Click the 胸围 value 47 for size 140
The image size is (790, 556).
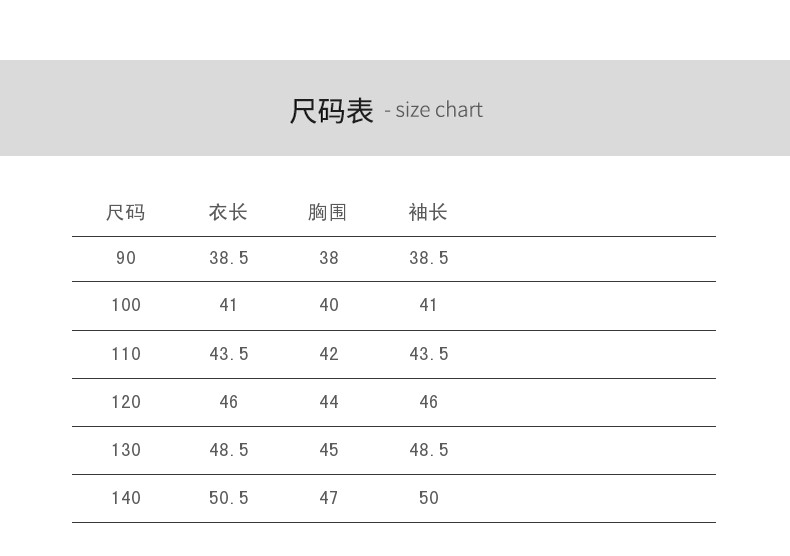pos(329,498)
